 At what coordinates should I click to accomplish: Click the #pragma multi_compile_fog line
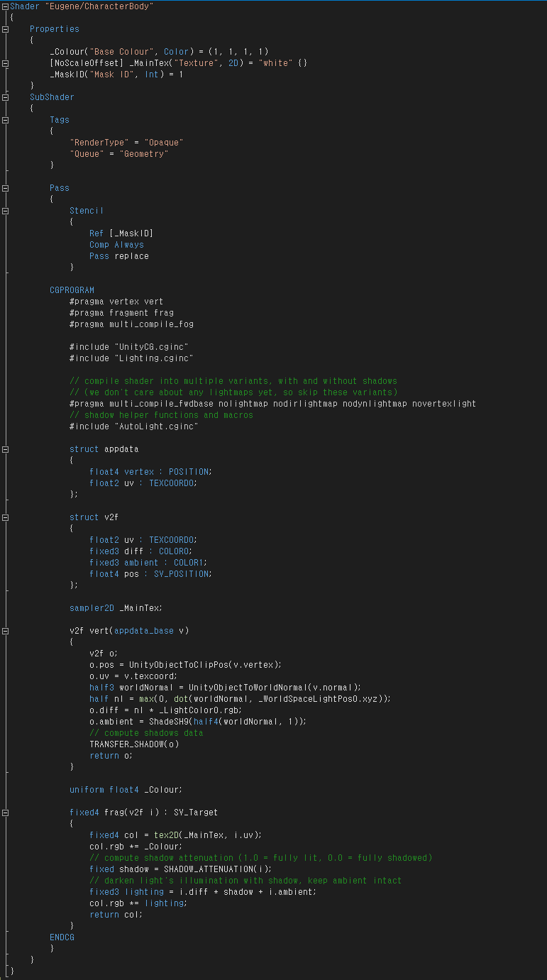131,324
